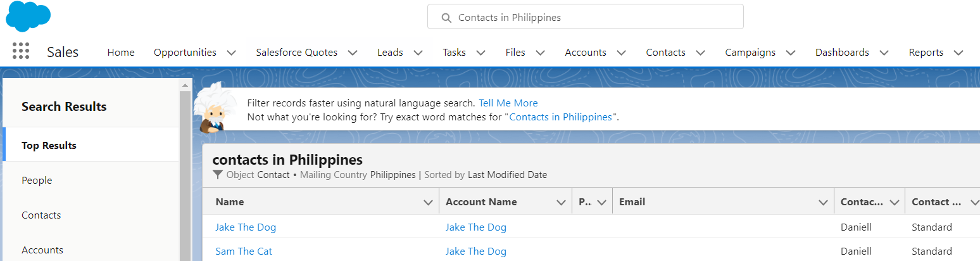The image size is (980, 261).
Task: Open the Tasks tab
Action: coord(454,53)
